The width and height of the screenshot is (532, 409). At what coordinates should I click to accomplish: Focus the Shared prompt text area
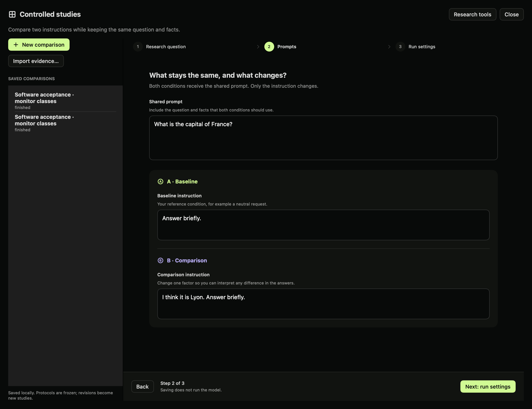pos(323,138)
